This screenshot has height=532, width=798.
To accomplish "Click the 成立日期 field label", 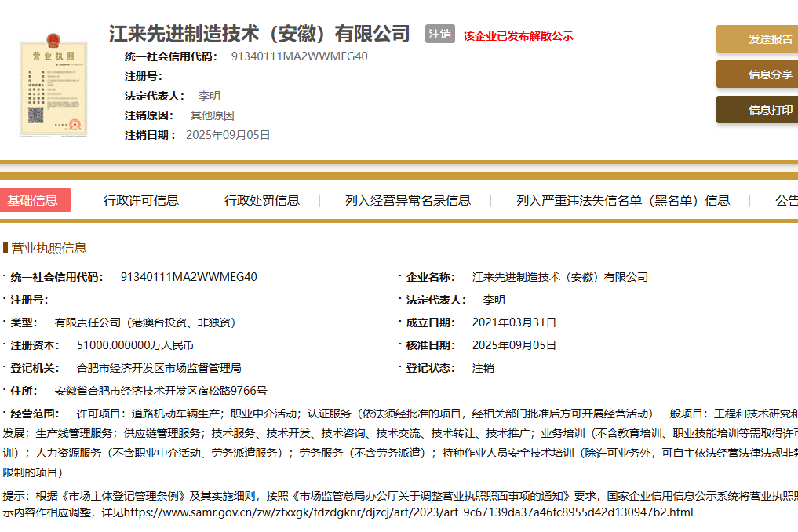I will (x=431, y=322).
